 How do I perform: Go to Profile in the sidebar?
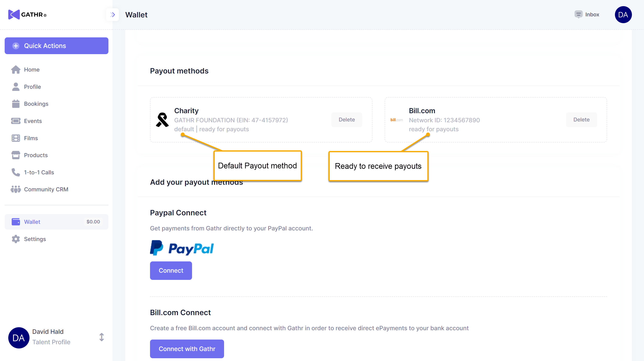tap(32, 87)
